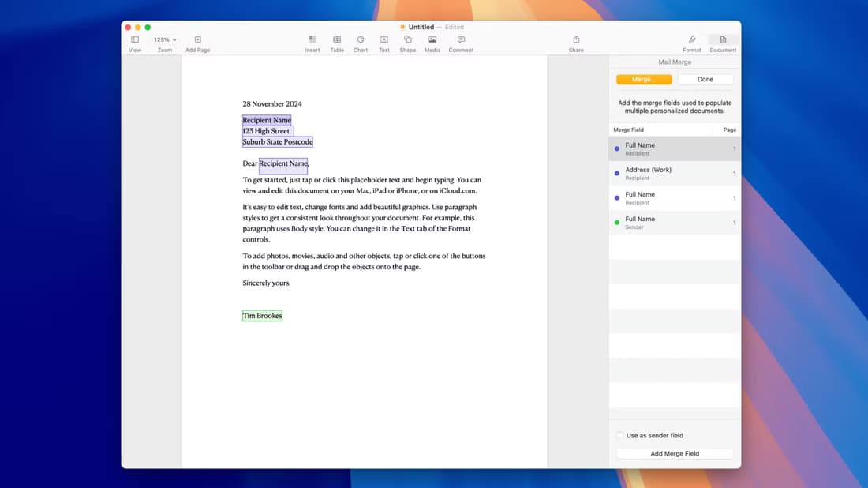868x488 pixels.
Task: Enable the Use as sender field checkbox
Action: point(619,435)
